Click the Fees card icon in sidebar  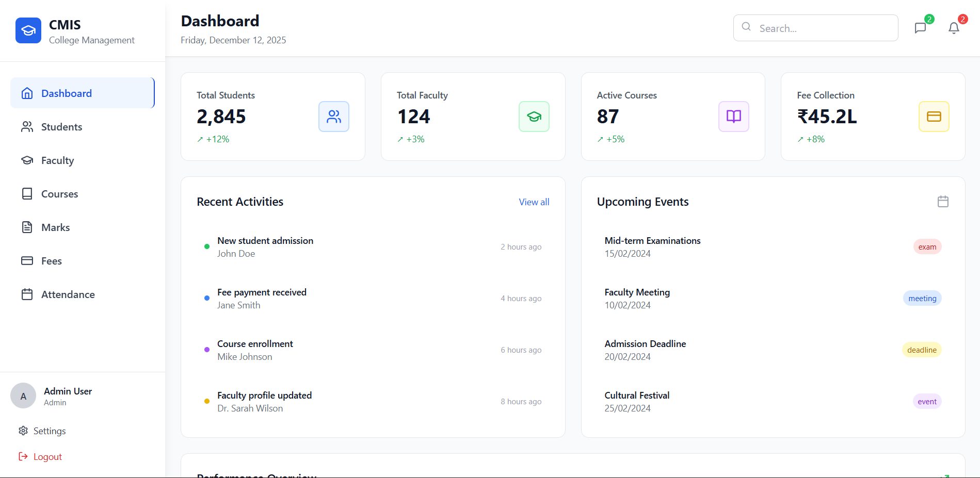point(27,261)
